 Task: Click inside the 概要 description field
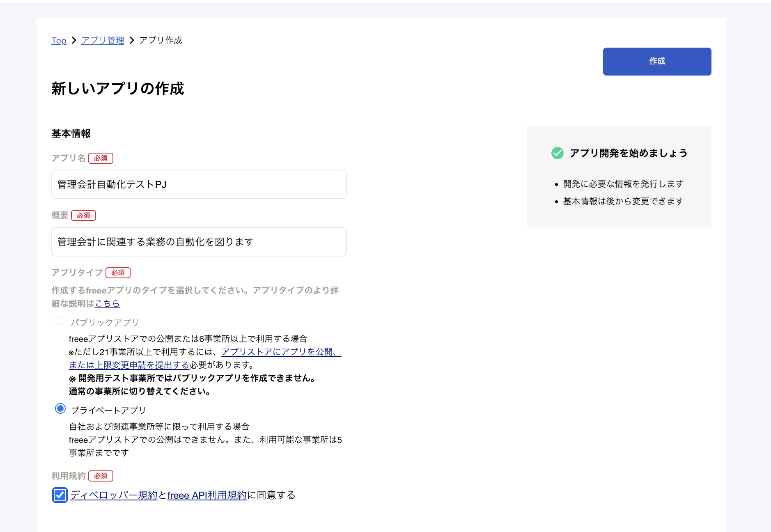click(x=199, y=242)
